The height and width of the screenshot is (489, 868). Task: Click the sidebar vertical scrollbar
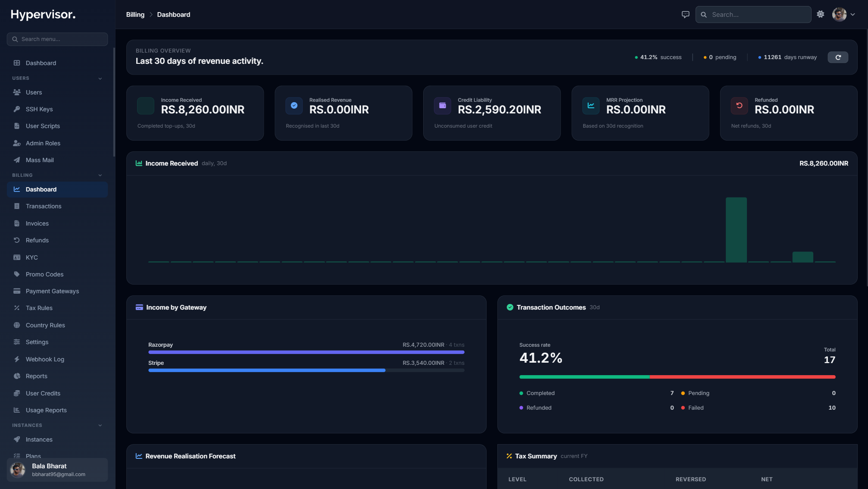pos(114,102)
